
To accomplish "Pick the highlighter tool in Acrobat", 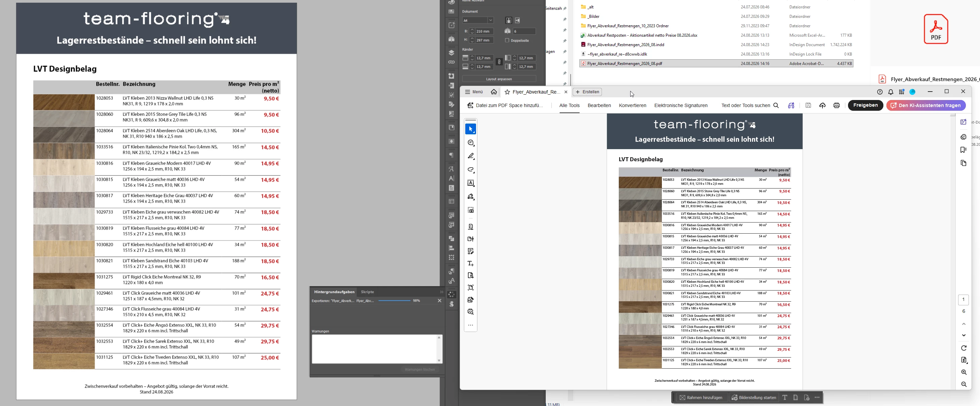I will 471,156.
